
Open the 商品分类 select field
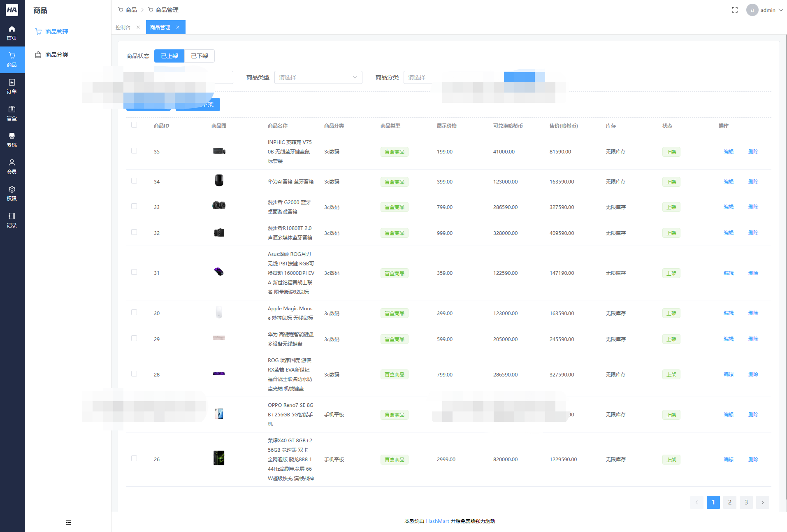pyautogui.click(x=426, y=77)
